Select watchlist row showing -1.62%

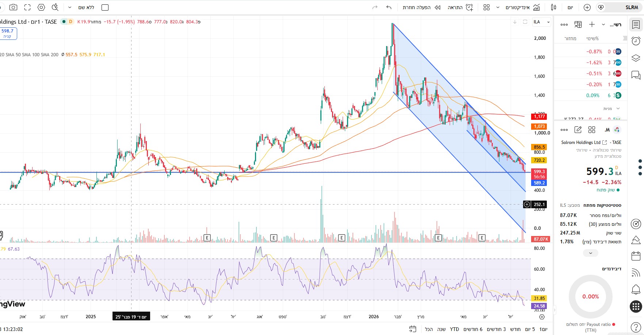(x=591, y=62)
